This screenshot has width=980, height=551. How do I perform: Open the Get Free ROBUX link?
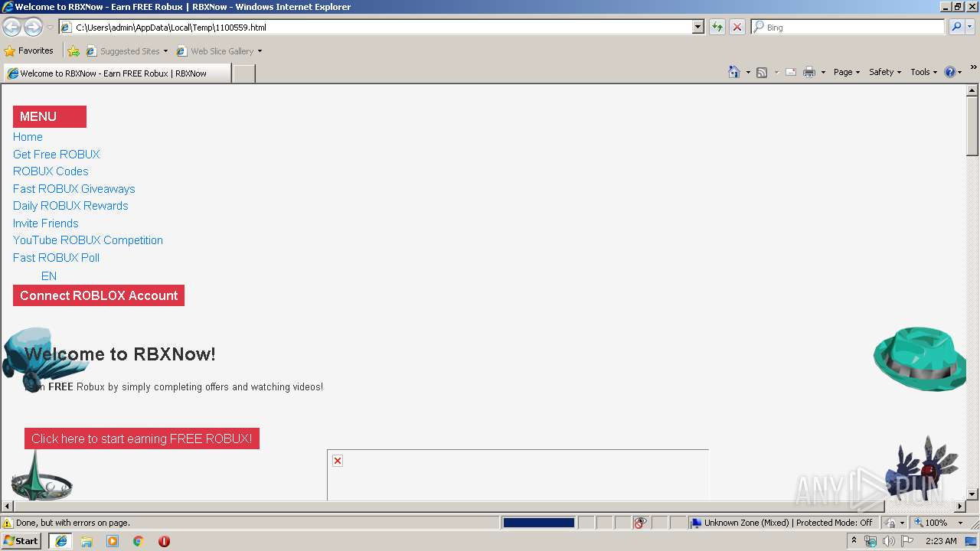(56, 154)
